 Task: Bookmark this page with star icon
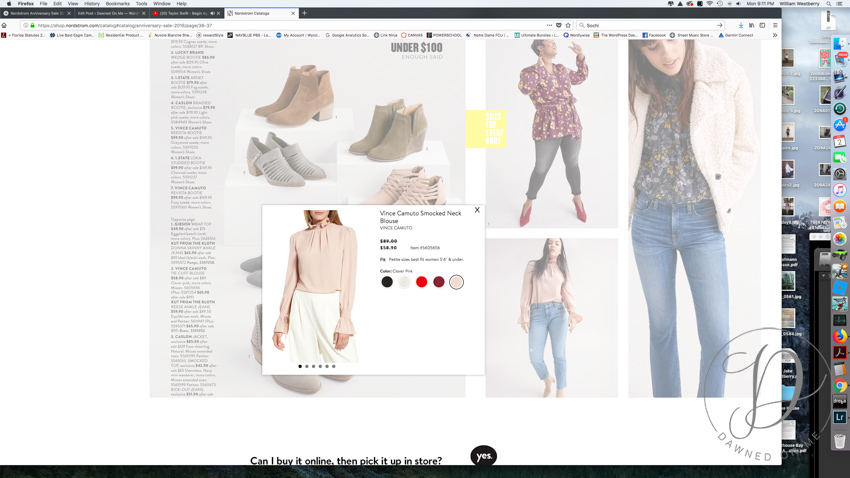[568, 25]
